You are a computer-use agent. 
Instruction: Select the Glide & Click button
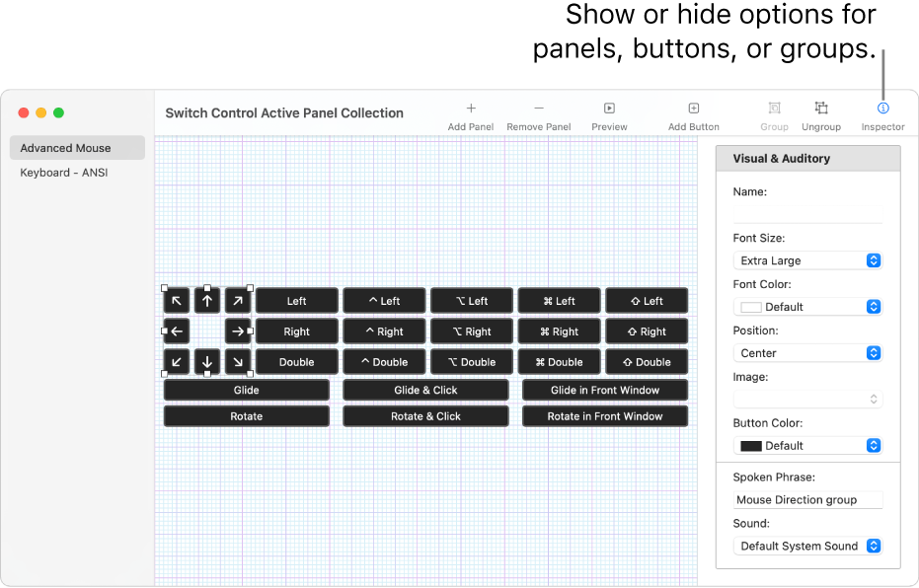point(425,390)
